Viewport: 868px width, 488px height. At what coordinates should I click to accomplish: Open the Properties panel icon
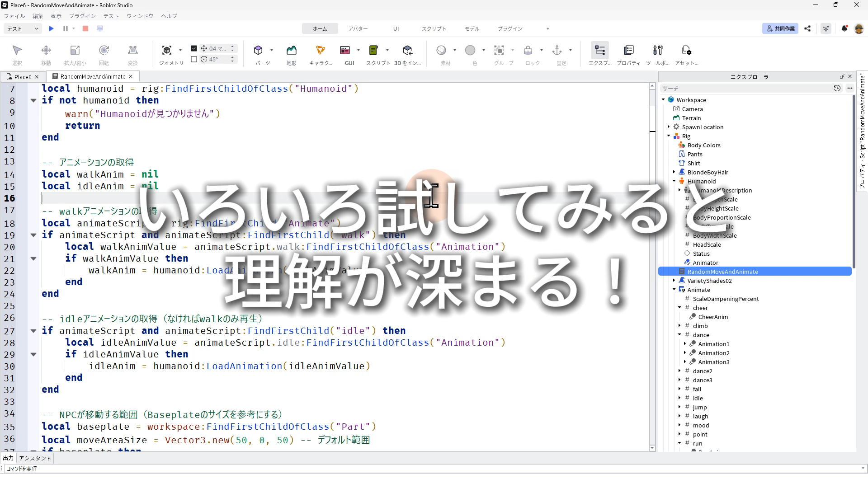(x=628, y=51)
